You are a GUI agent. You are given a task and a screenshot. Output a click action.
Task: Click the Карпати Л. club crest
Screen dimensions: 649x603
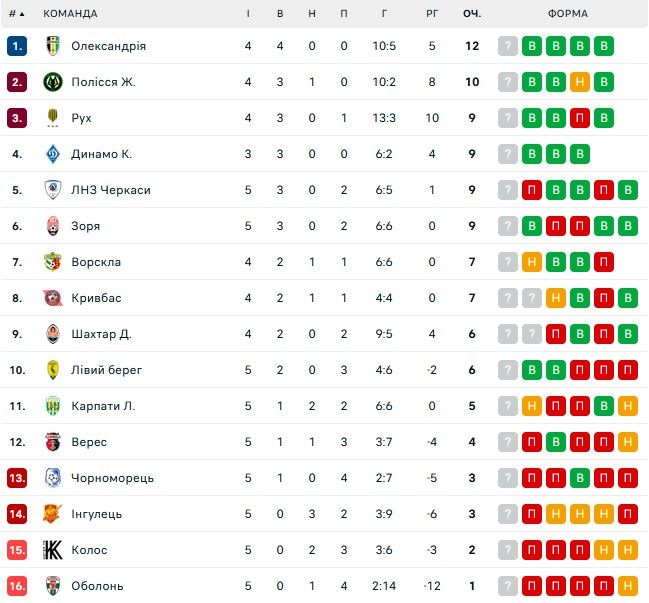pos(53,406)
